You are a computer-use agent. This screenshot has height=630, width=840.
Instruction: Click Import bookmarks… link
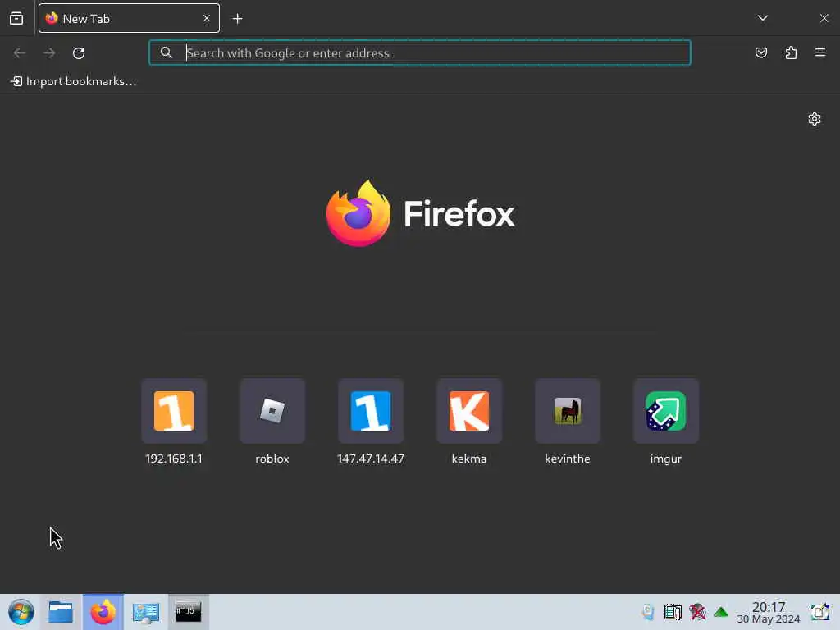coord(73,81)
